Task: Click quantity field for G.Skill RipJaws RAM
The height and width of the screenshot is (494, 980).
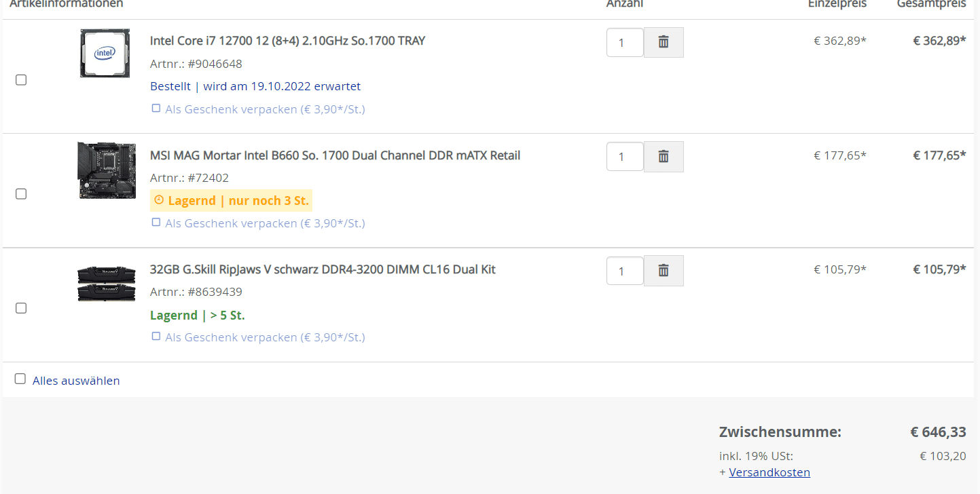Action: [625, 271]
